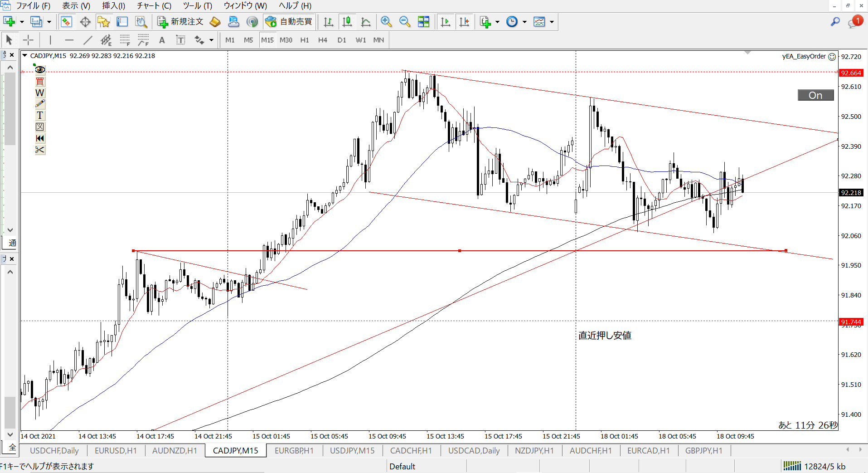
Task: Switch chart to line chart mode
Action: click(366, 21)
